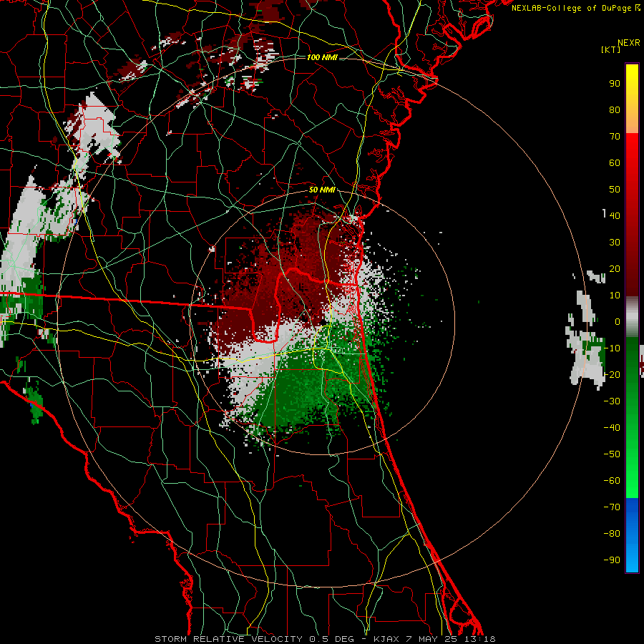Click the NEXLAB-College of DuPage title text
This screenshot has width=644, height=644.
(x=575, y=8)
